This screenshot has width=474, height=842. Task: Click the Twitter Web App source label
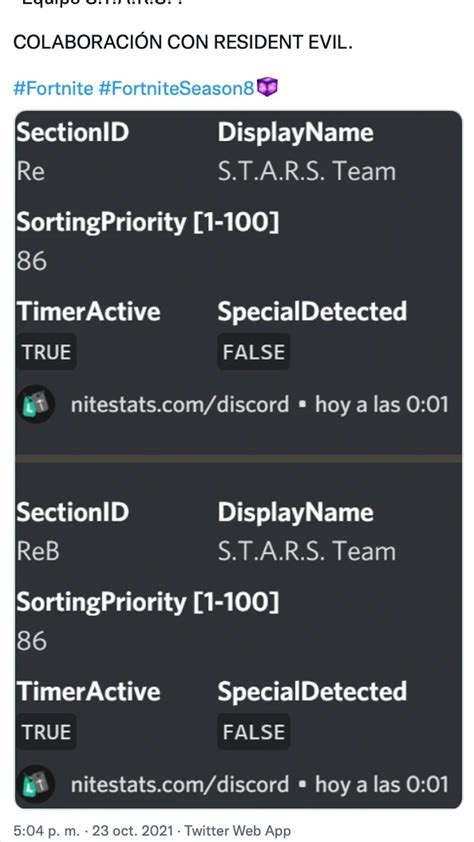point(237,830)
